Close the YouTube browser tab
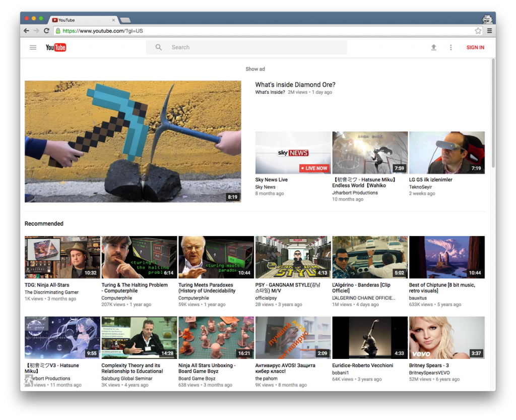The width and height of the screenshot is (516, 420). click(113, 20)
